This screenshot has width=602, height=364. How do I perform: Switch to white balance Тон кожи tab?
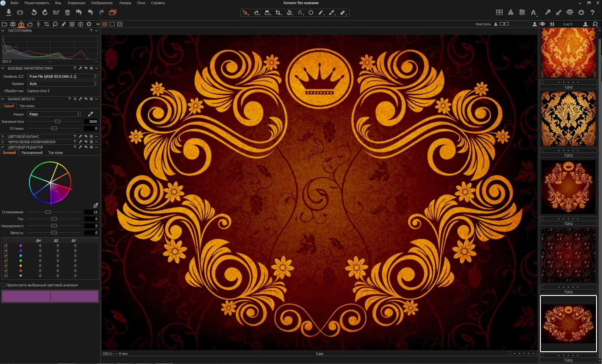coord(27,106)
